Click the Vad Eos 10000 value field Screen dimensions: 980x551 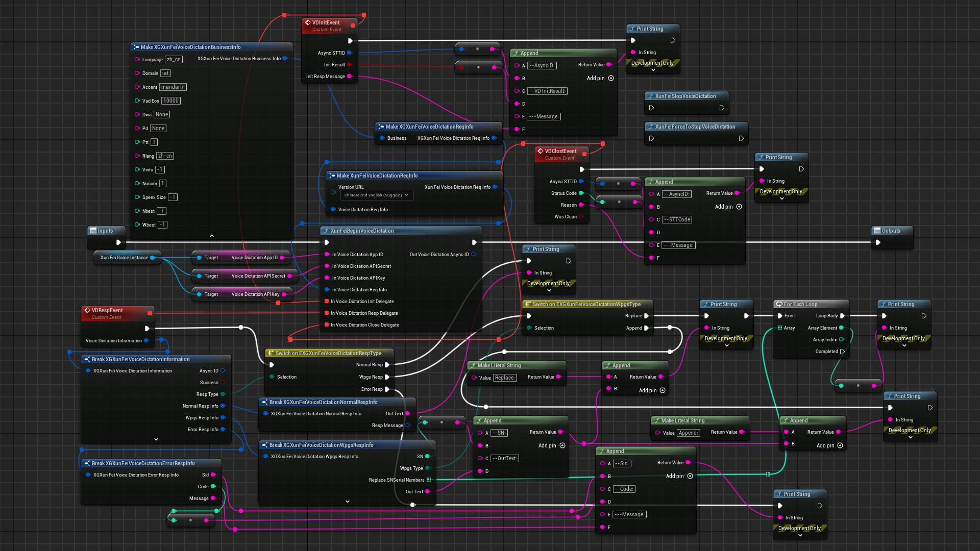[170, 101]
